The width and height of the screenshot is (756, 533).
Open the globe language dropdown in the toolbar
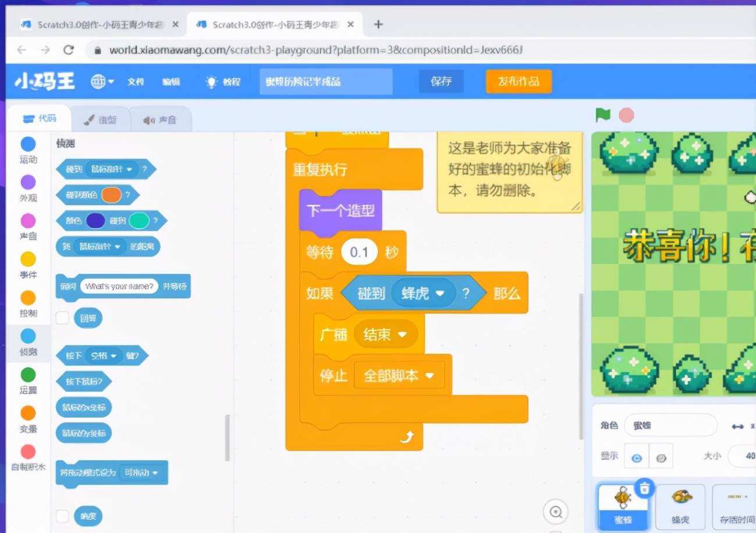(100, 81)
